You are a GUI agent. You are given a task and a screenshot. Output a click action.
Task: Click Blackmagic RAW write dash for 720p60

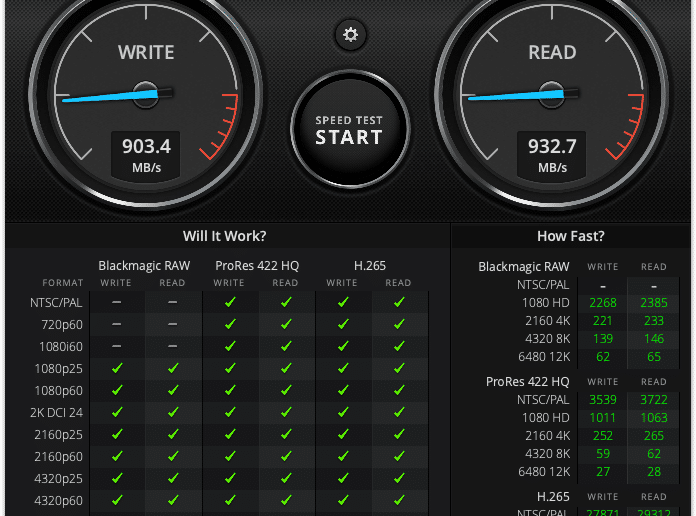(117, 324)
